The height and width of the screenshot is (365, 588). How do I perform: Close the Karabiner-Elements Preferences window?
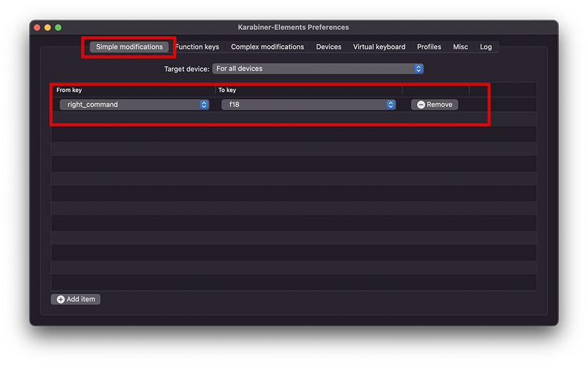tap(37, 27)
